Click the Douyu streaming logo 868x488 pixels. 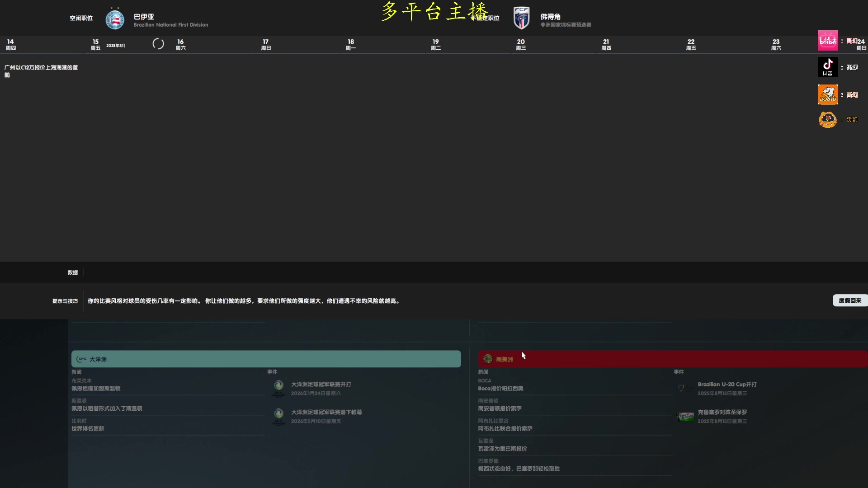click(827, 94)
